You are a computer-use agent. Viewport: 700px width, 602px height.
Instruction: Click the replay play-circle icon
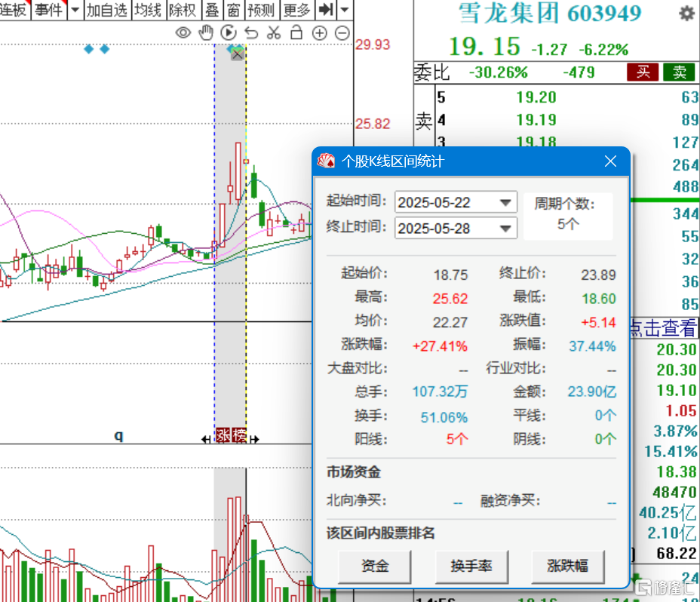click(x=229, y=33)
